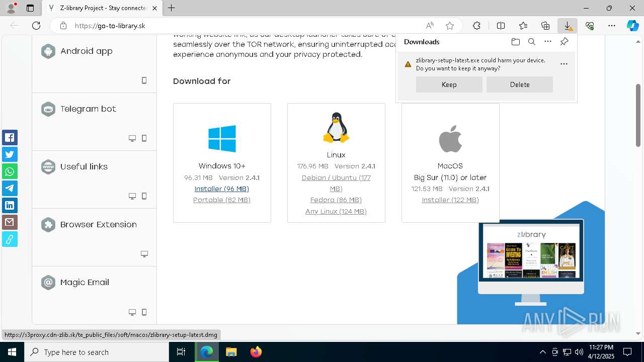Open File Explorer from taskbar
The height and width of the screenshot is (362, 644).
coord(231,352)
